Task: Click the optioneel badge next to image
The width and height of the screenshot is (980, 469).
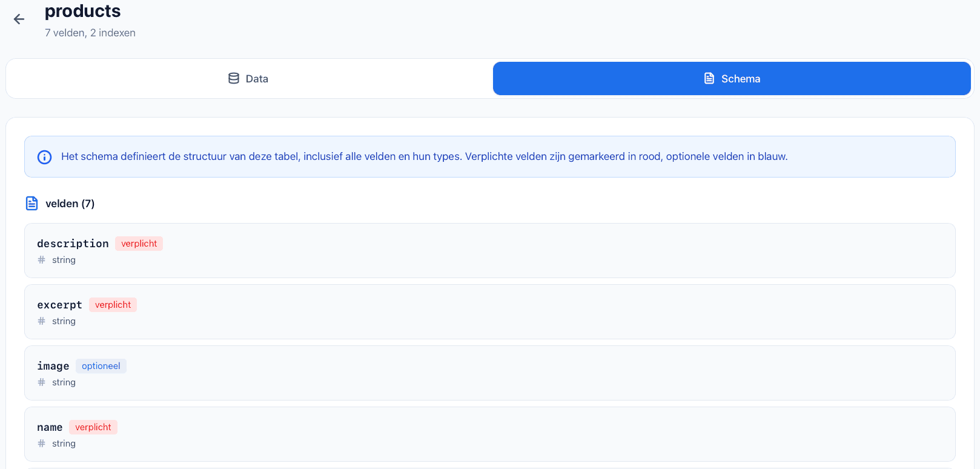Action: point(101,366)
